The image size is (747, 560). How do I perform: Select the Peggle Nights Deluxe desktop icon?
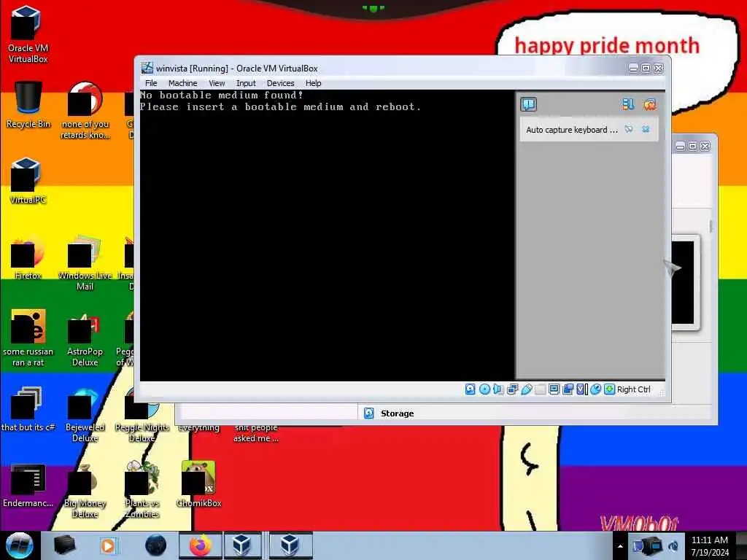[x=142, y=414]
